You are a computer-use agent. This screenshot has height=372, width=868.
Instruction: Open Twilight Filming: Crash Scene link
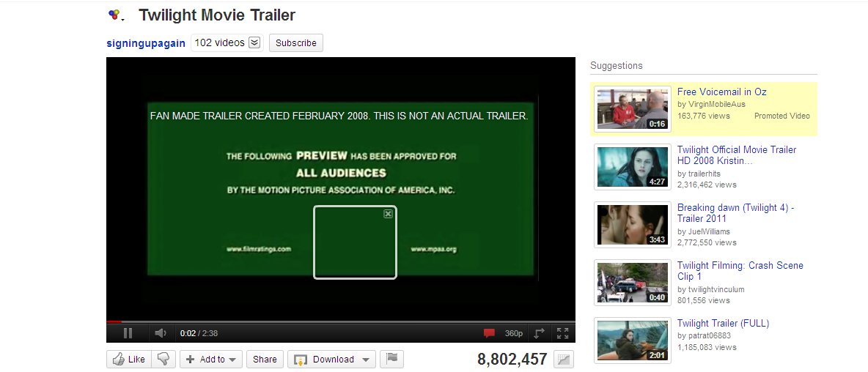[x=740, y=271]
